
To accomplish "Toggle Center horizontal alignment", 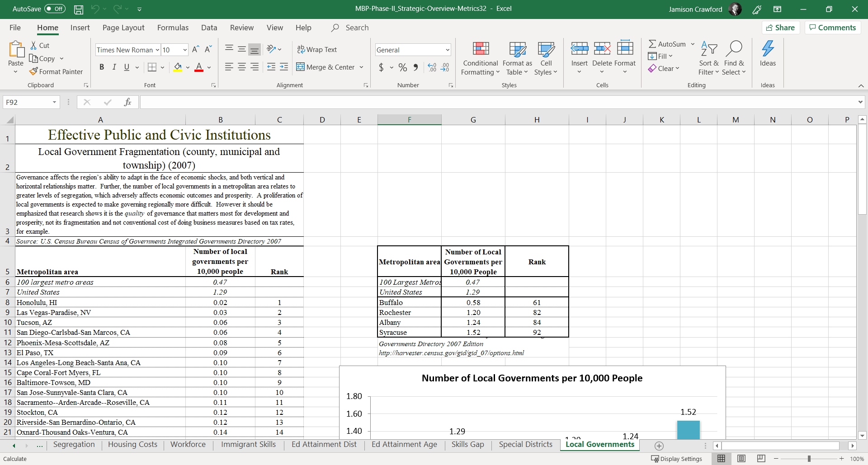I will (x=242, y=67).
